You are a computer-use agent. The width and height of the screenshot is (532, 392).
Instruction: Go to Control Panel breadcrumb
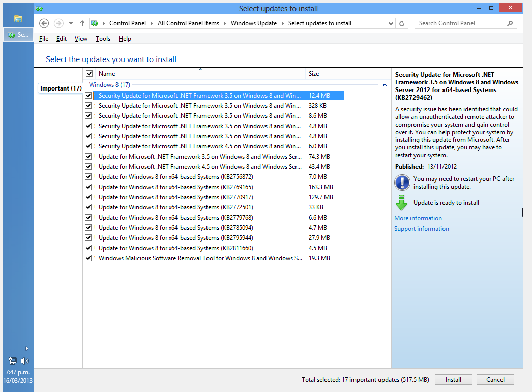point(128,23)
